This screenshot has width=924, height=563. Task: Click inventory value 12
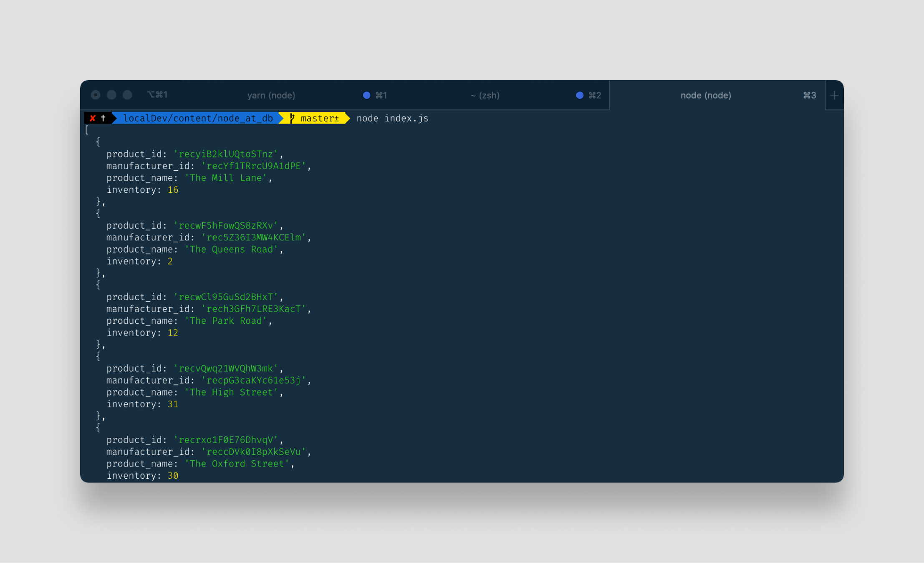173,333
